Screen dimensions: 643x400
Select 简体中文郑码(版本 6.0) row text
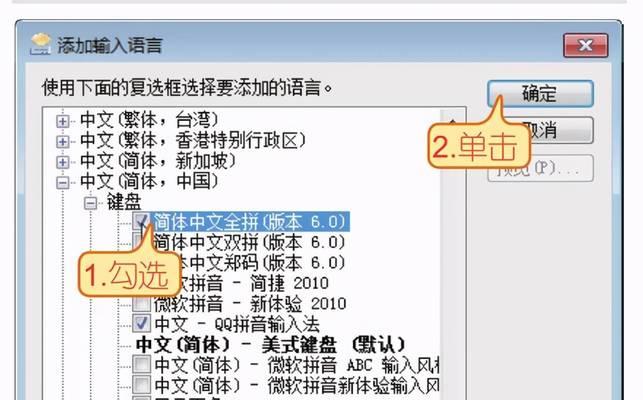point(263,263)
